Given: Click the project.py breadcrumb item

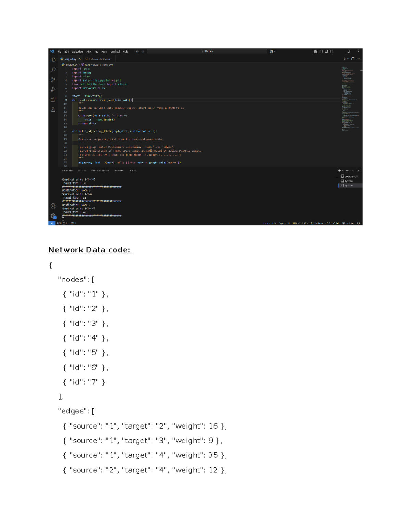Looking at the screenshot, I should 71,64.
